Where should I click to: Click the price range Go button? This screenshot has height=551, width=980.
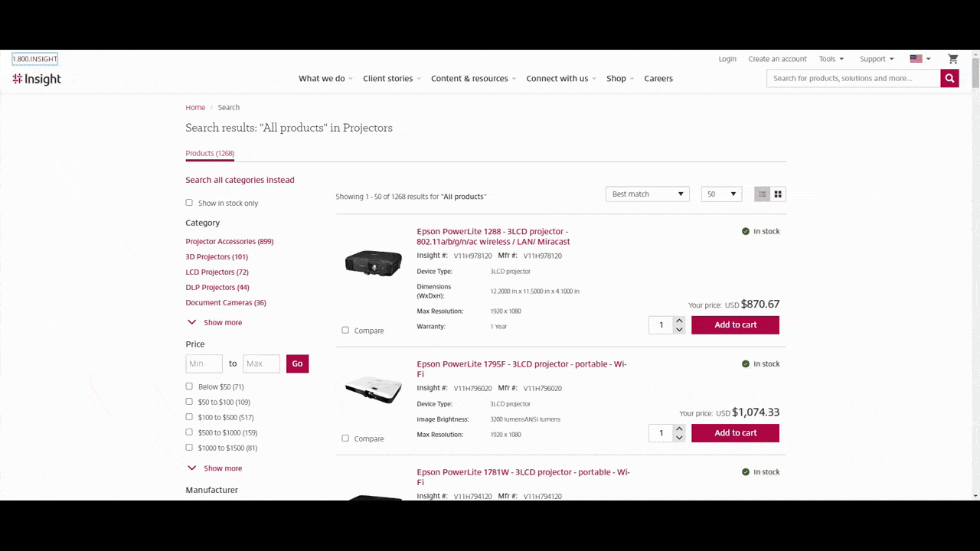(x=297, y=364)
